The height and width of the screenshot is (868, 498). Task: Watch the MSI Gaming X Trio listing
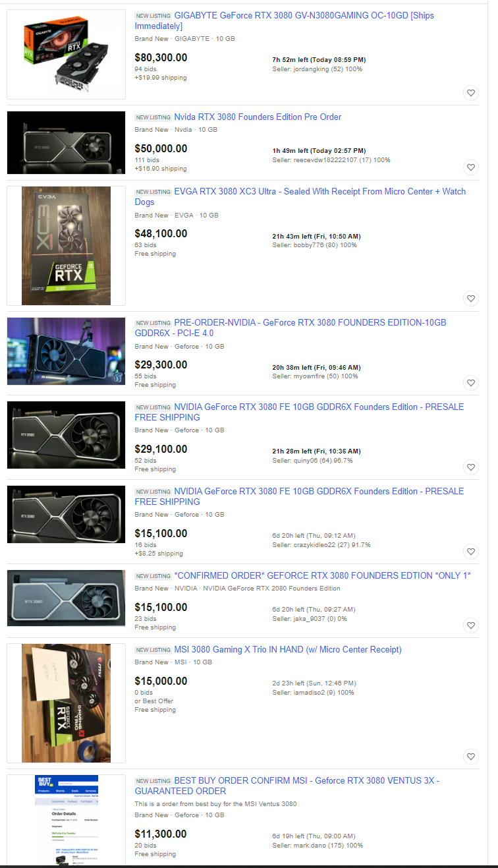pos(470,757)
